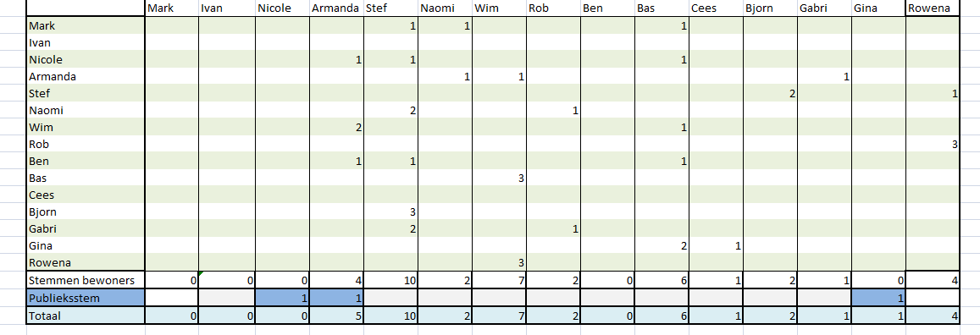980x335 pixels.
Task: Select the cell where Gina votes Cees 1
Action: 716,245
